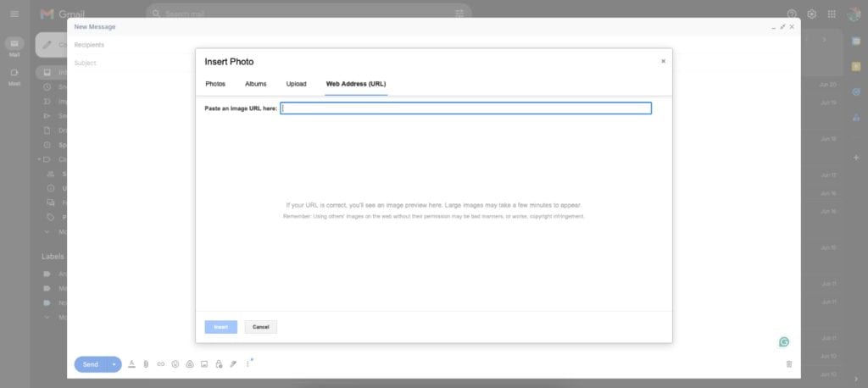Screen dimensions: 868x388
Task: Click the Meet icon in left rail
Action: tap(14, 73)
